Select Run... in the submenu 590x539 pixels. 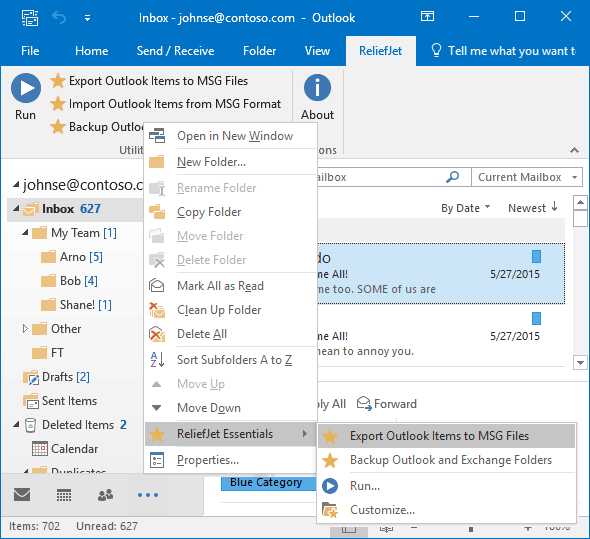click(x=446, y=486)
